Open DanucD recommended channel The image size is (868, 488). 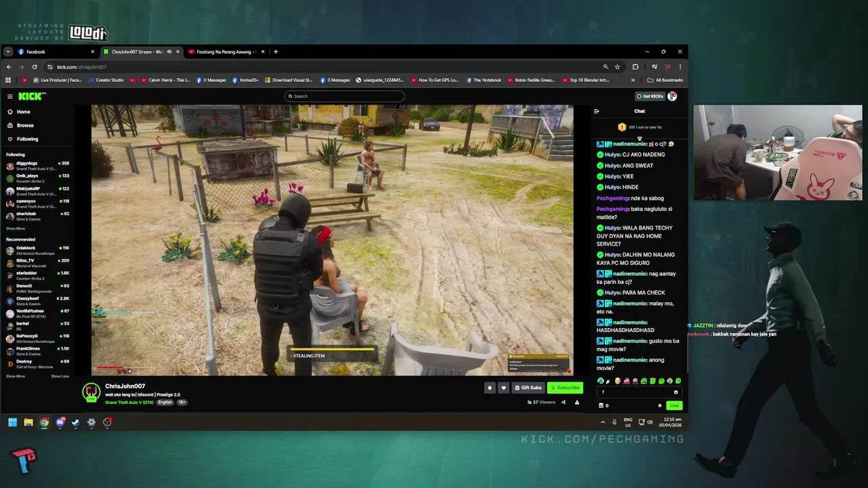[37, 288]
